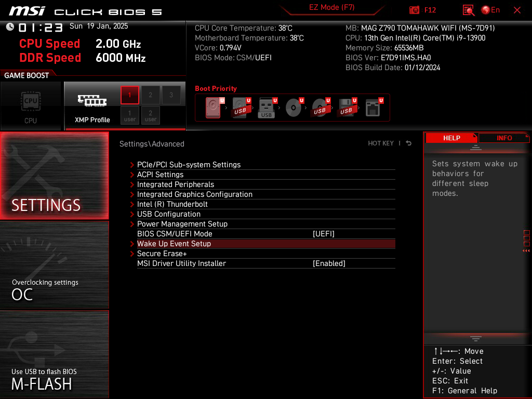
Task: Change MSI Driver Utility Installer [Enabled] value
Action: click(x=329, y=263)
